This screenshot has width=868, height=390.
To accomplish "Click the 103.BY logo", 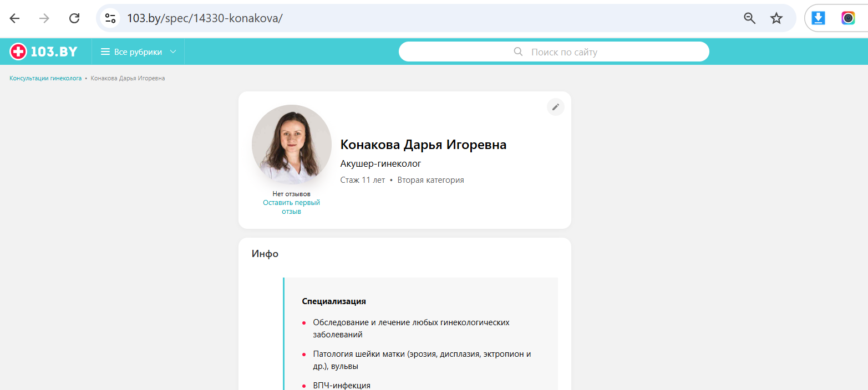I will pos(43,52).
